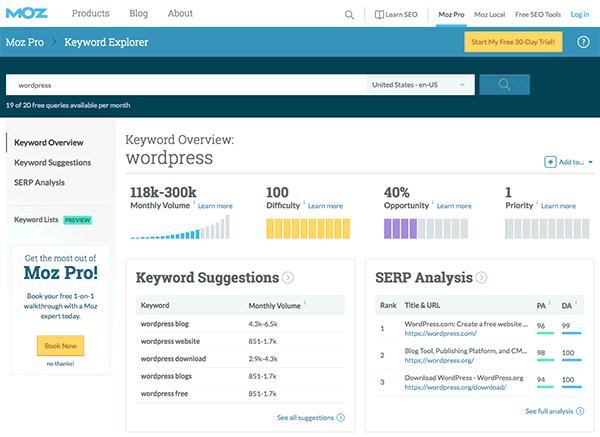This screenshot has height=437, width=600.
Task: Click the info icon next to Difficulty
Action: [304, 202]
